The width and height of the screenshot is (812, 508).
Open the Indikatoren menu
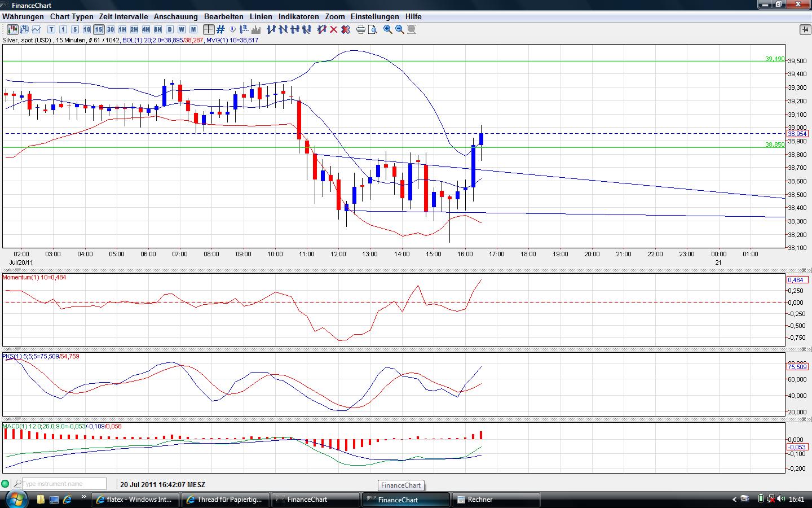point(299,17)
